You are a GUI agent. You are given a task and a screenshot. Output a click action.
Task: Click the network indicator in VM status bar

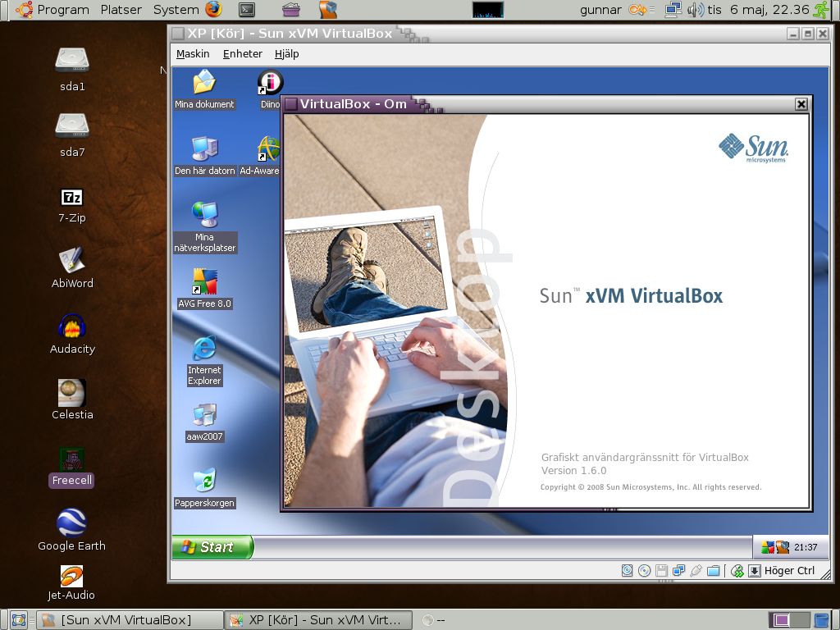[x=678, y=571]
